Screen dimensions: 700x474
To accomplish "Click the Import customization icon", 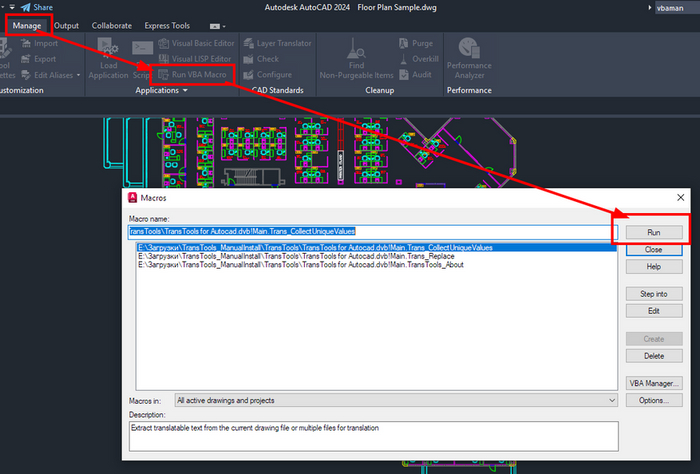I will 26,43.
